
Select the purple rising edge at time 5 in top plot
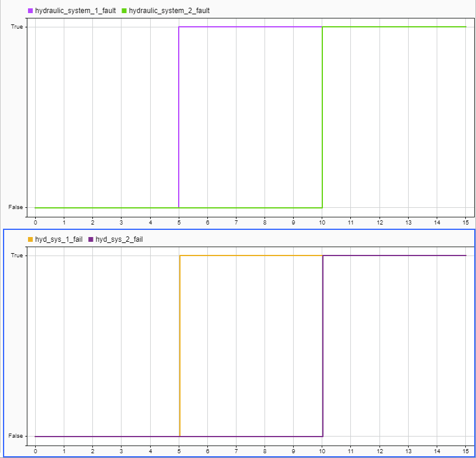tap(179, 117)
